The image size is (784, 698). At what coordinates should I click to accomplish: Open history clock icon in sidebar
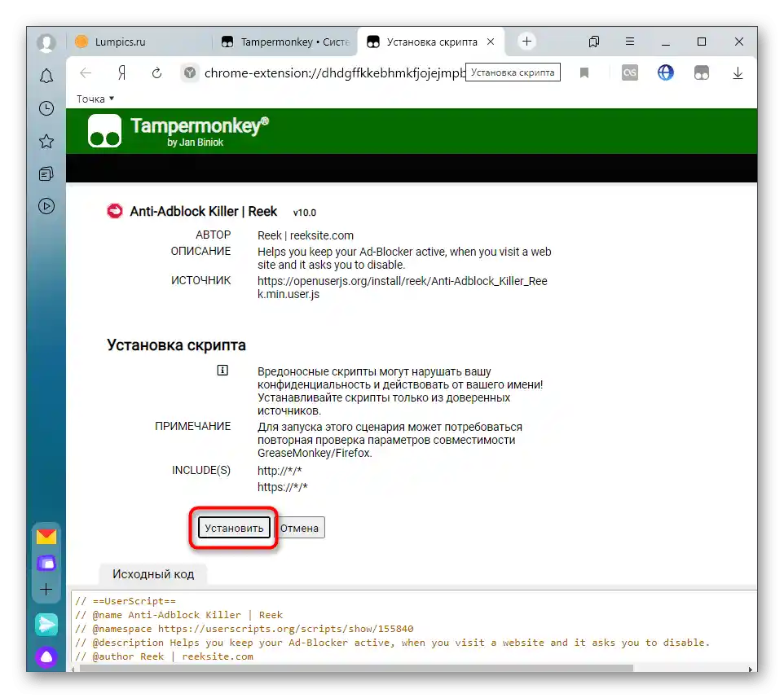coord(46,108)
